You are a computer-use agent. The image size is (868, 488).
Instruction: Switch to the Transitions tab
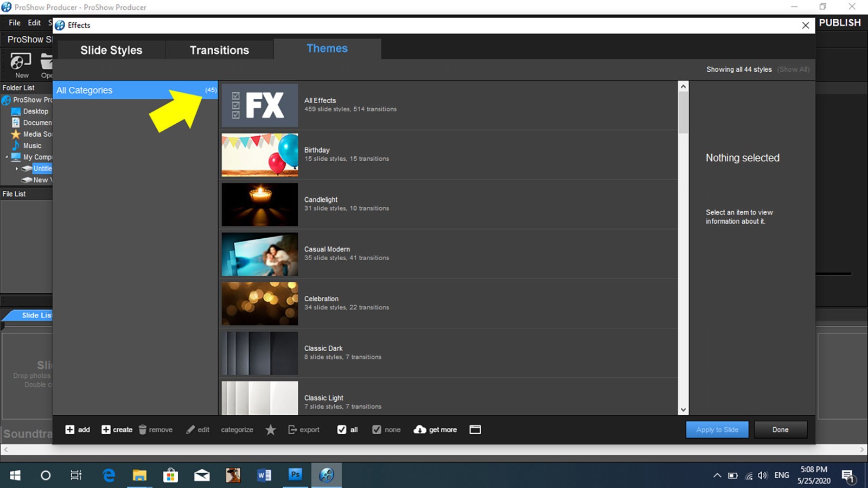click(219, 50)
